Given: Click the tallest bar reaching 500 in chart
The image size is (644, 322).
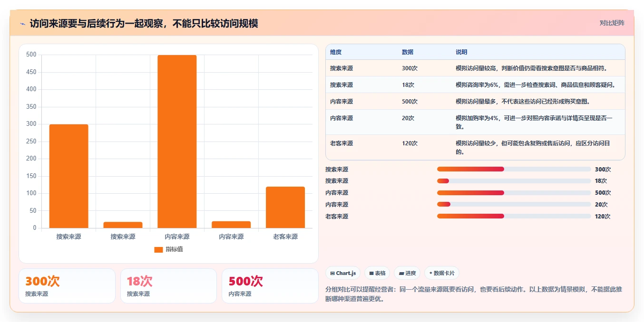Looking at the screenshot, I should click(x=177, y=142).
